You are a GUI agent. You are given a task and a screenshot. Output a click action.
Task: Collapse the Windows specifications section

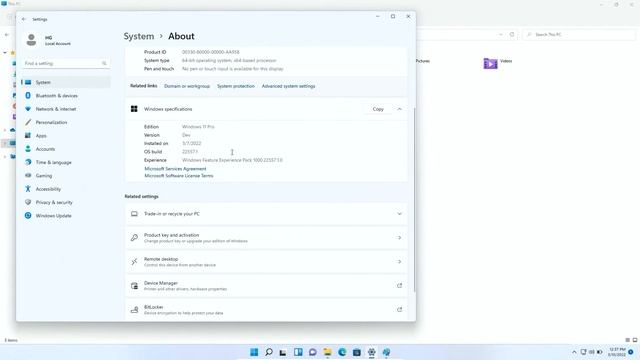pyautogui.click(x=400, y=109)
